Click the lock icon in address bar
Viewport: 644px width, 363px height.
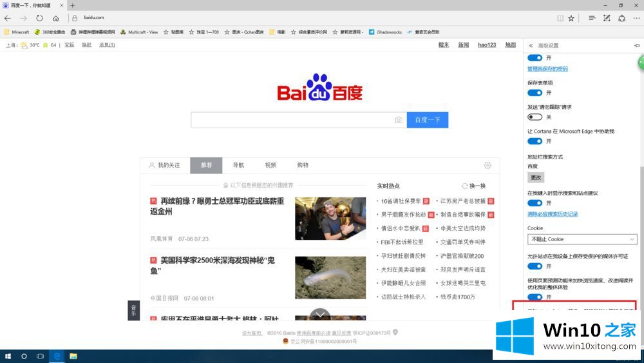[75, 18]
